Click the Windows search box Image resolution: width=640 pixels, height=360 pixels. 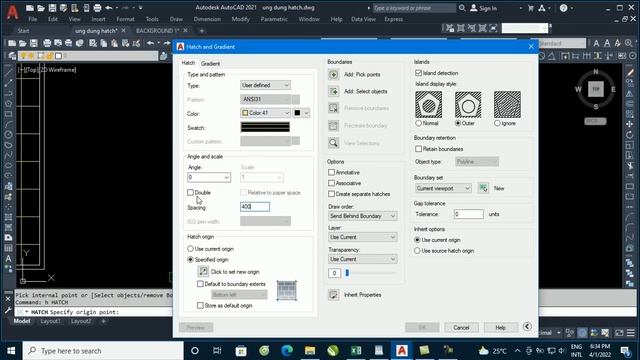[103, 351]
